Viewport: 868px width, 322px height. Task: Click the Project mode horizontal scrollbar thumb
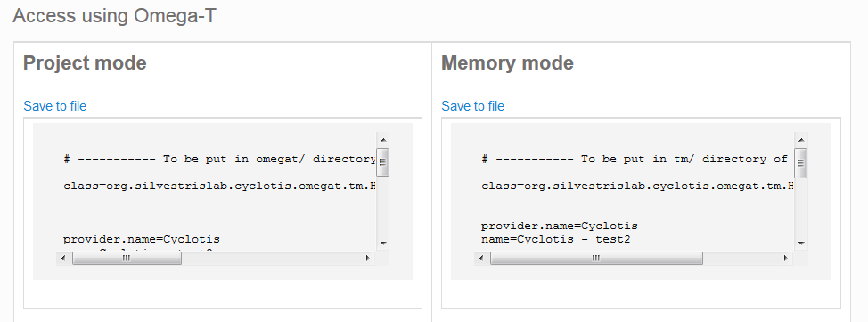(127, 259)
